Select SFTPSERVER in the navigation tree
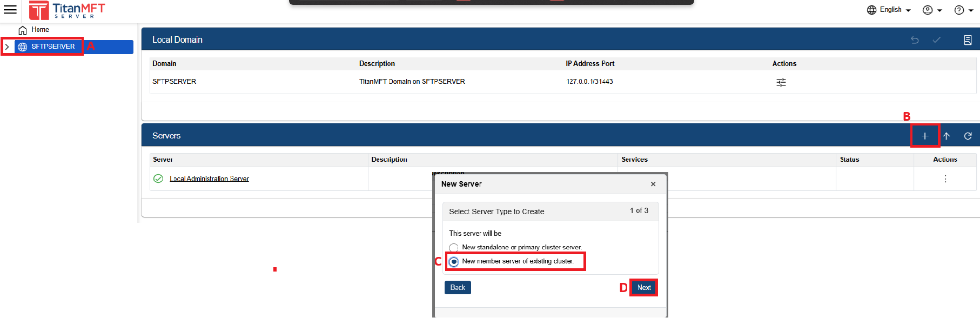The height and width of the screenshot is (324, 980). (x=52, y=47)
